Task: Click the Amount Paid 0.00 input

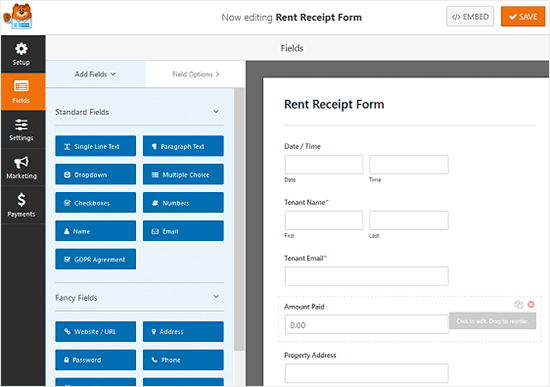Action: tap(367, 324)
